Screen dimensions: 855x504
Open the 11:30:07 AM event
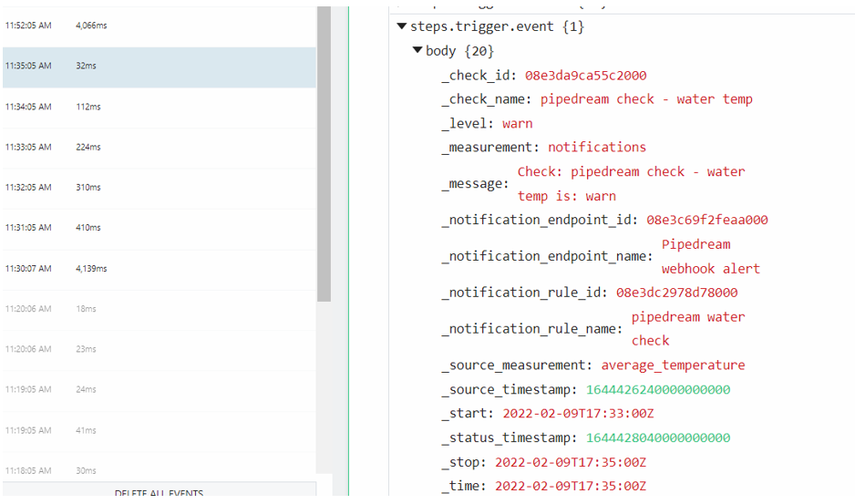click(160, 270)
